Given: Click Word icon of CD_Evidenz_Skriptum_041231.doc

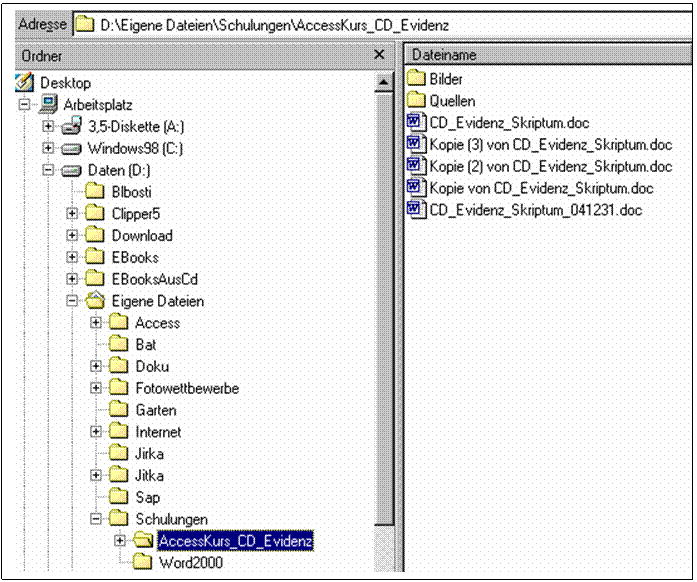Looking at the screenshot, I should click(x=416, y=209).
